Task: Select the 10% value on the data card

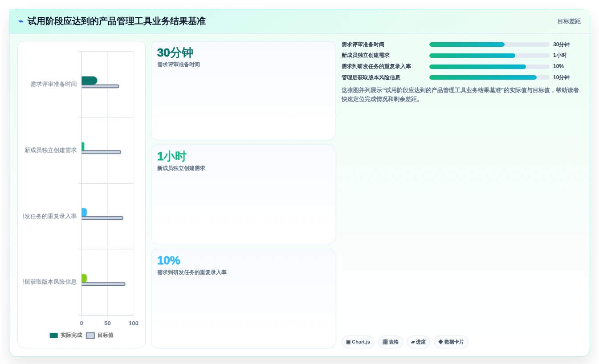Action: coord(168,261)
